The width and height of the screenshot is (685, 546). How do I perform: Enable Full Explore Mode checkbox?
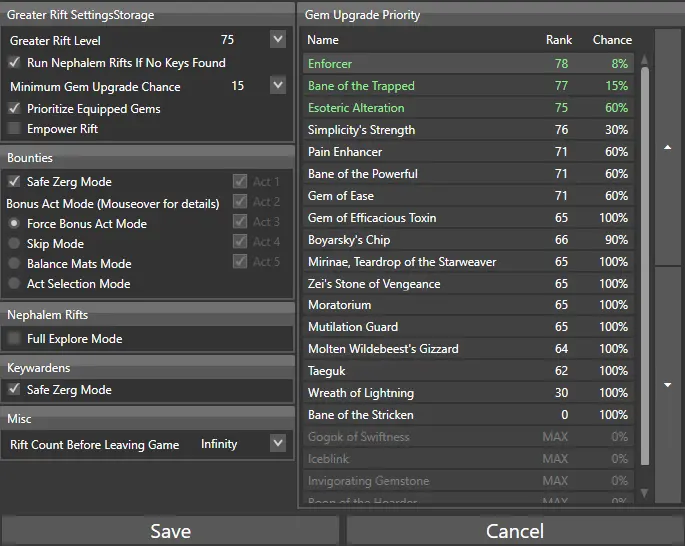pyautogui.click(x=14, y=339)
